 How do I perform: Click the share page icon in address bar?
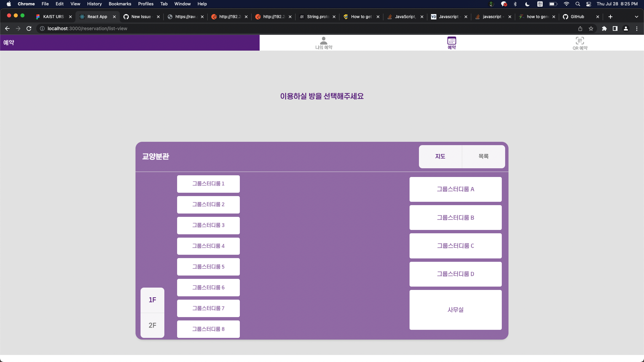pyautogui.click(x=580, y=28)
